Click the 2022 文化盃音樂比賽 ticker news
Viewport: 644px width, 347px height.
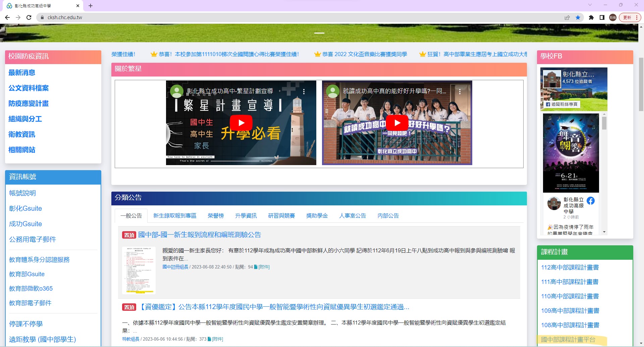(365, 54)
